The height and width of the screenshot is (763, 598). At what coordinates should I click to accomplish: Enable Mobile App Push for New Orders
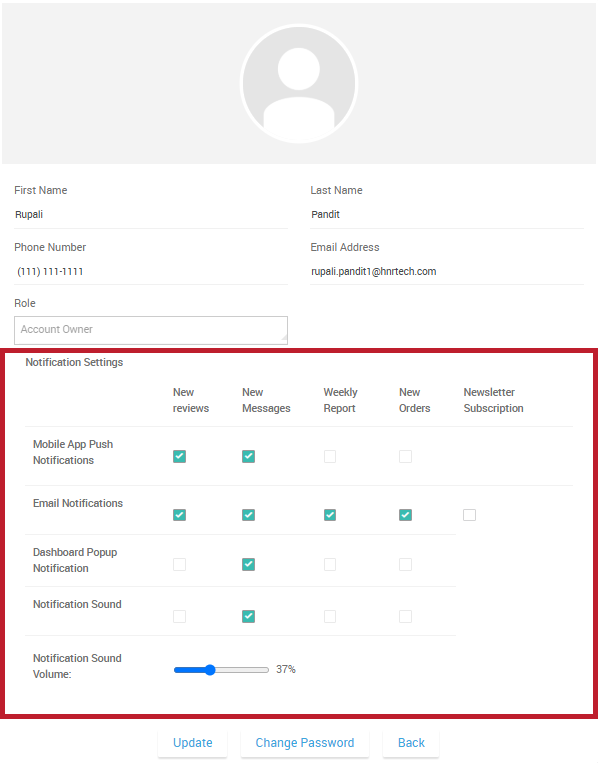[x=405, y=456]
